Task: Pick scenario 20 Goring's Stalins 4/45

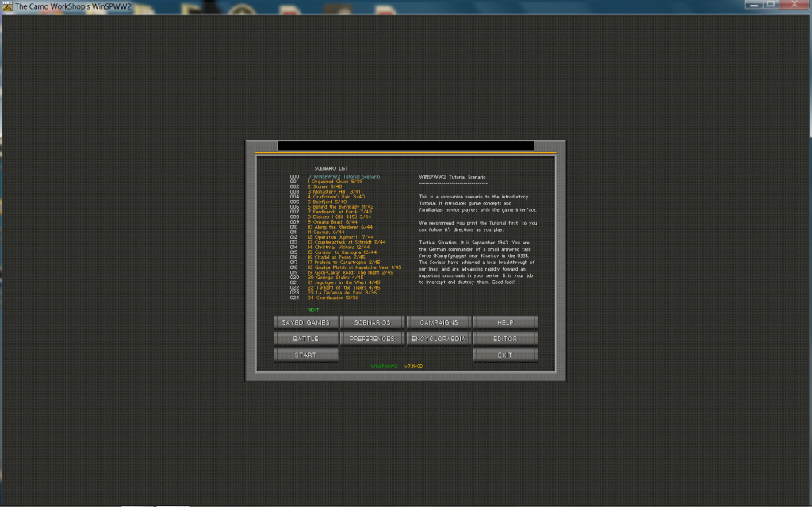Action: pos(335,278)
